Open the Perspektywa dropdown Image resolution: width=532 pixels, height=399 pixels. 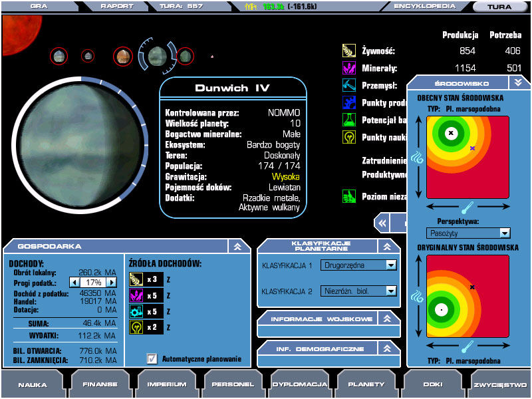(x=505, y=233)
